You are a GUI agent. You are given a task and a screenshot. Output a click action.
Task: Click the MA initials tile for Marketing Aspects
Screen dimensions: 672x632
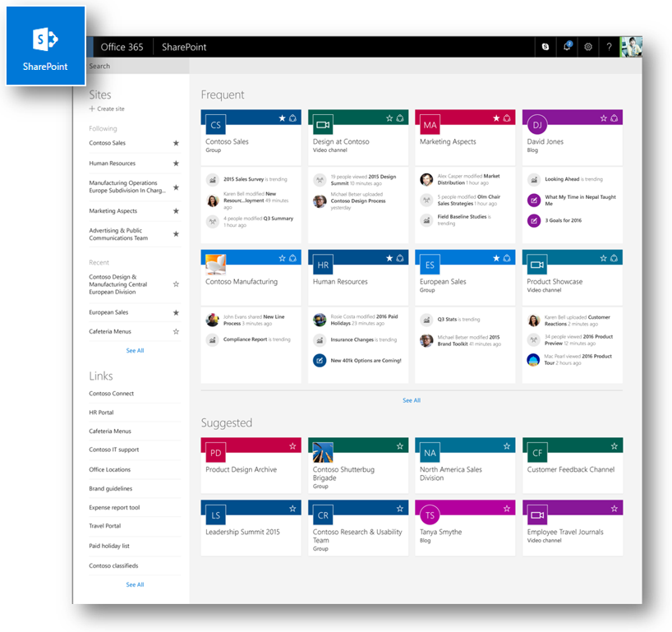click(x=430, y=125)
